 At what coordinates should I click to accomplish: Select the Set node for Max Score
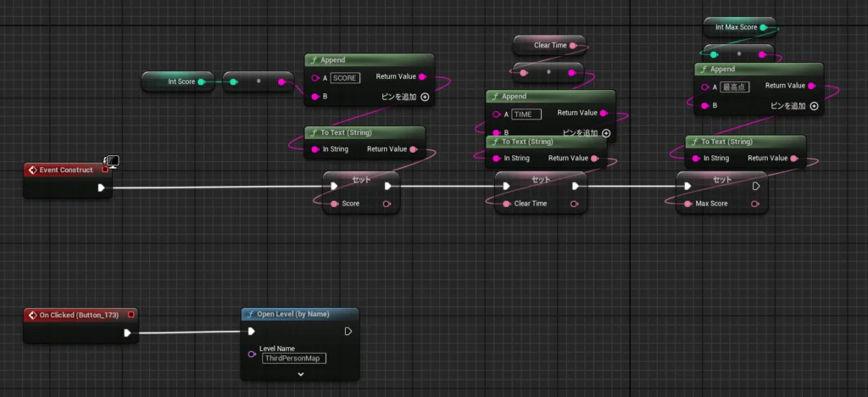click(721, 180)
